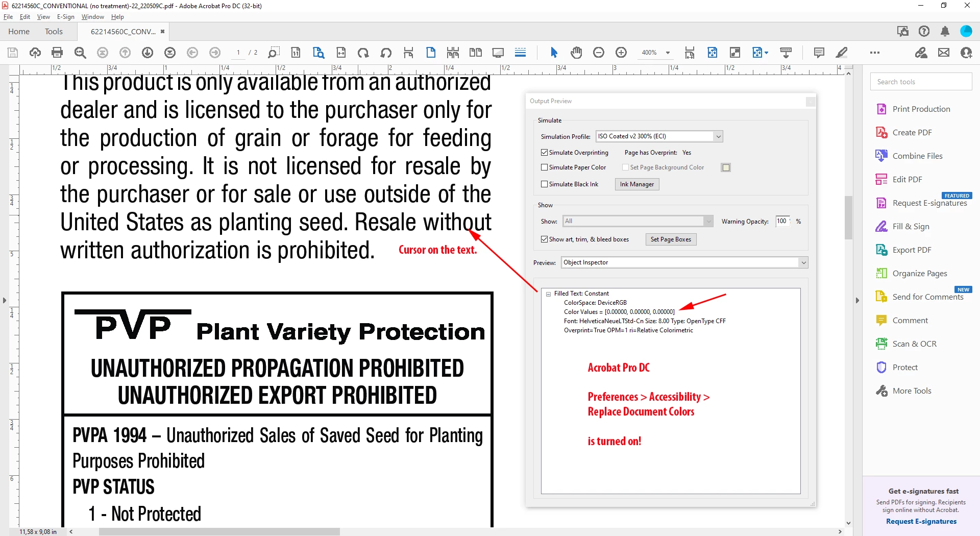Image resolution: width=980 pixels, height=536 pixels.
Task: Send the file by email envelope icon
Action: [944, 53]
